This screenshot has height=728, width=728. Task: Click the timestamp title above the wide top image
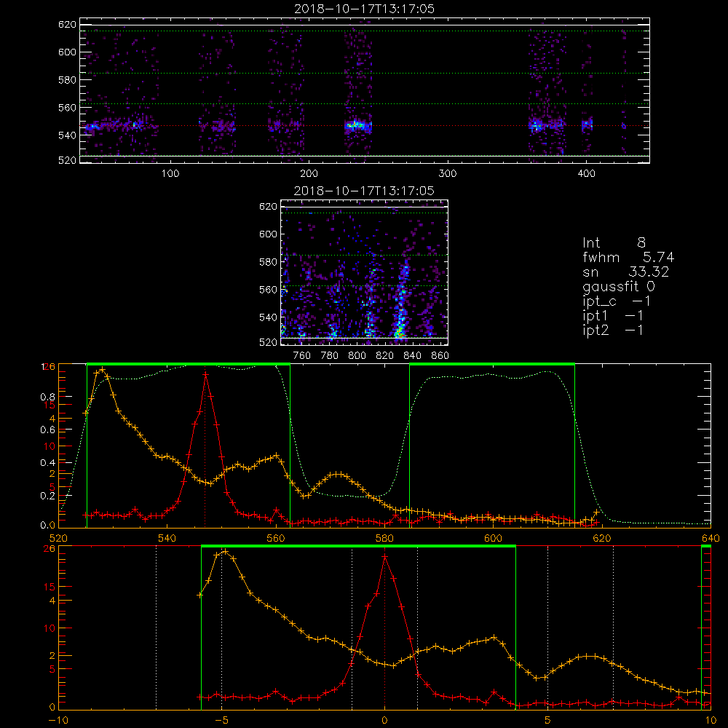pyautogui.click(x=365, y=9)
